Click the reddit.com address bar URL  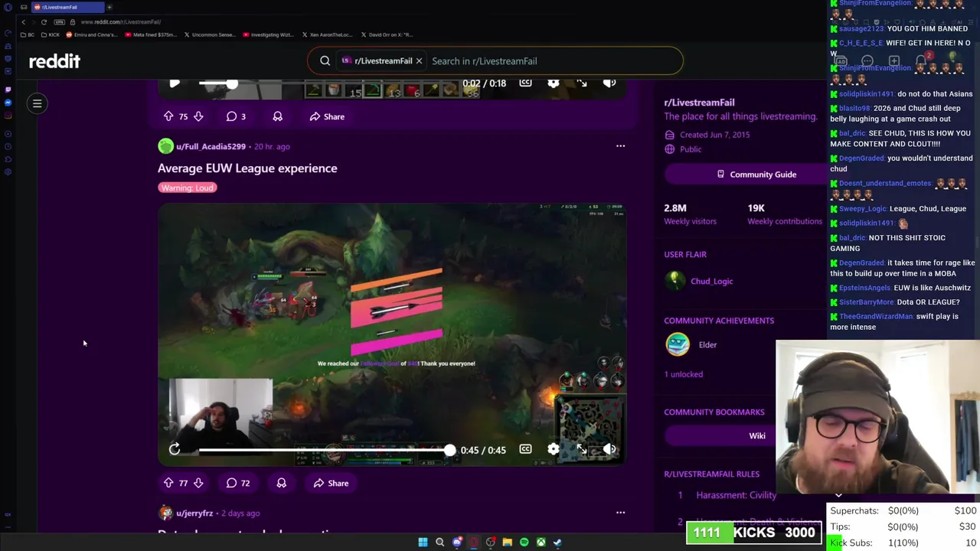tap(120, 22)
